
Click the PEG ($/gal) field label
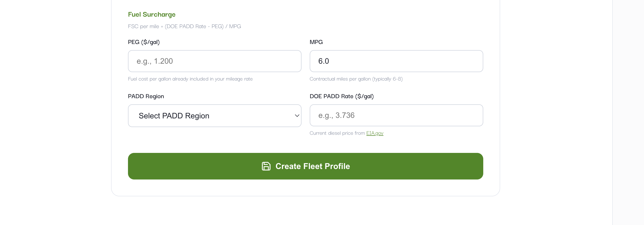click(x=144, y=42)
